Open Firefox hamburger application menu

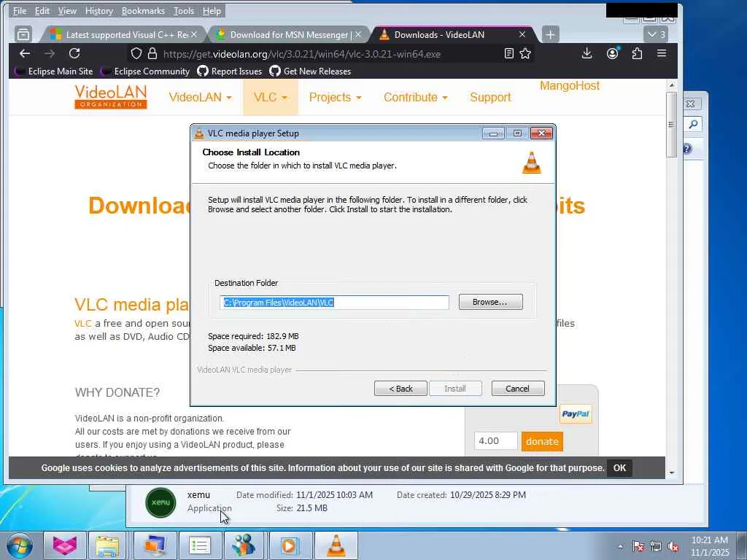point(662,53)
